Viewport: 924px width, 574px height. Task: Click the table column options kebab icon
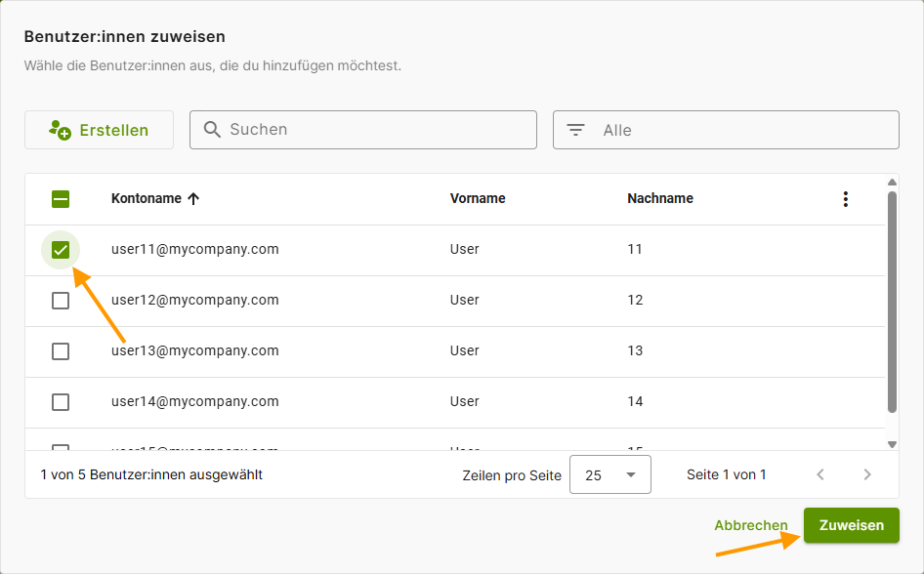pos(845,199)
